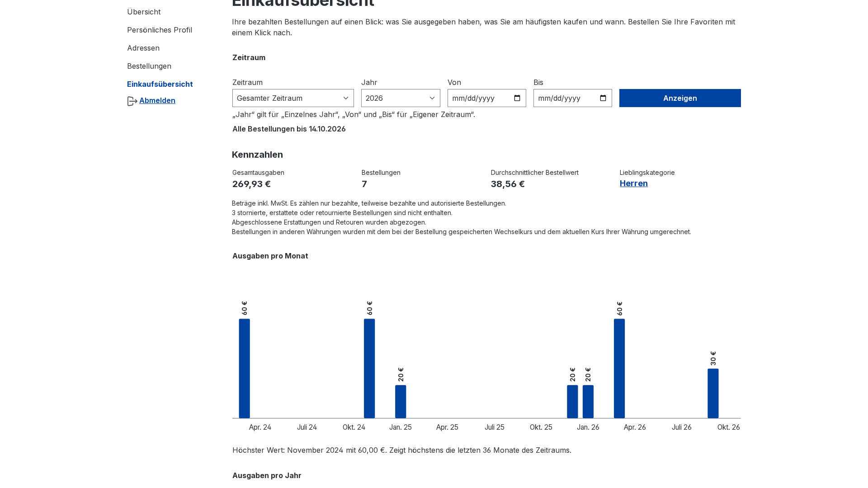
Task: Click the text Alle Bestellungen bis 14.10.2026
Action: pos(289,129)
